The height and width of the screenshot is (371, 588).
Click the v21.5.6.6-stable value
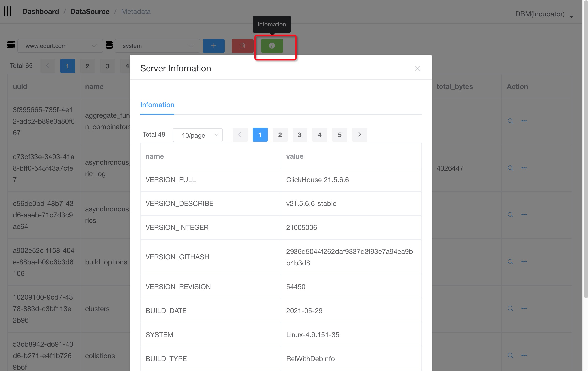[x=311, y=204]
